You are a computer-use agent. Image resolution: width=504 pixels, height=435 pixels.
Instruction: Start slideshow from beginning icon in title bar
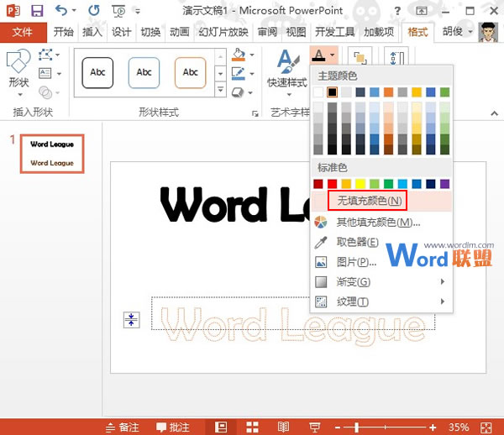pyautogui.click(x=118, y=11)
